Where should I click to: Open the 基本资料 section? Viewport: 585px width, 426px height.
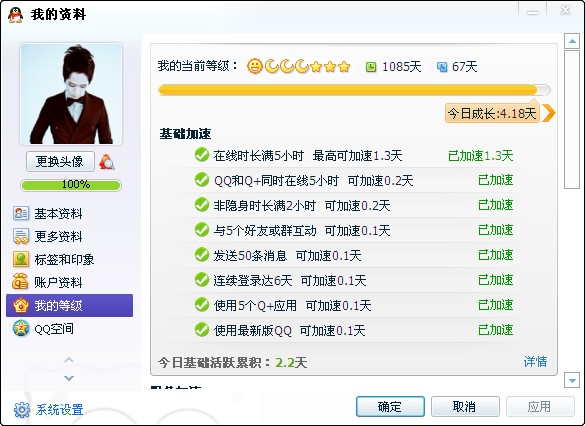coord(58,214)
